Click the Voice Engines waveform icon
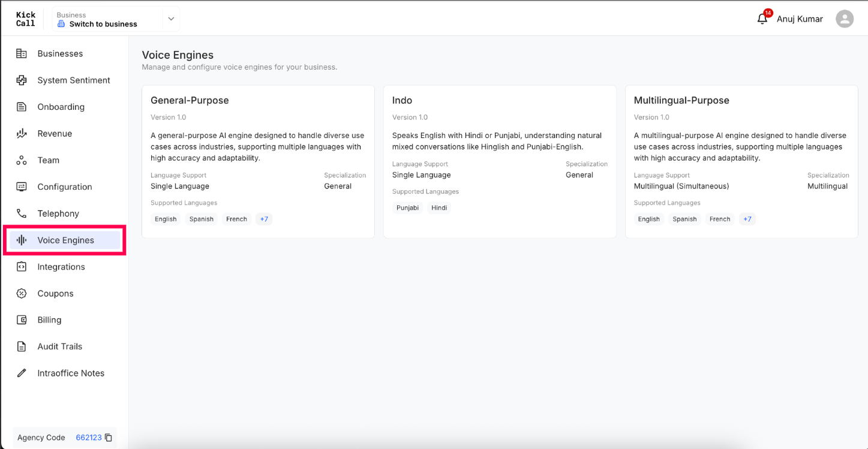This screenshot has width=868, height=449. click(x=22, y=240)
